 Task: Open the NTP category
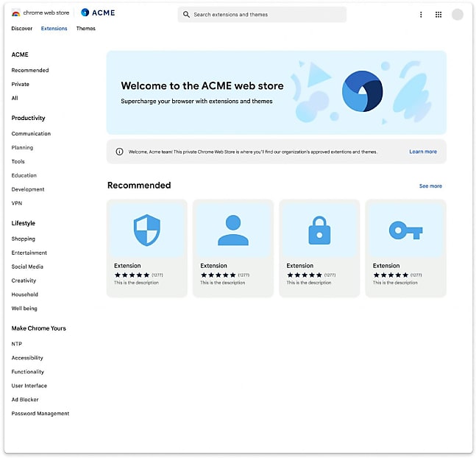click(17, 344)
